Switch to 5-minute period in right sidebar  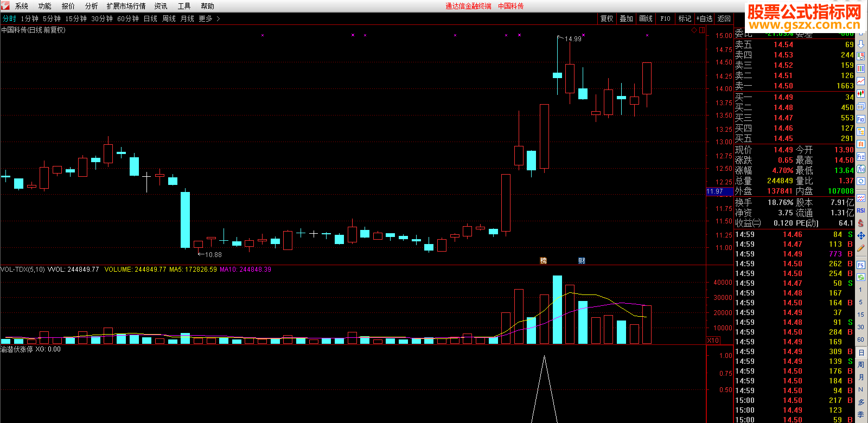[x=861, y=302]
